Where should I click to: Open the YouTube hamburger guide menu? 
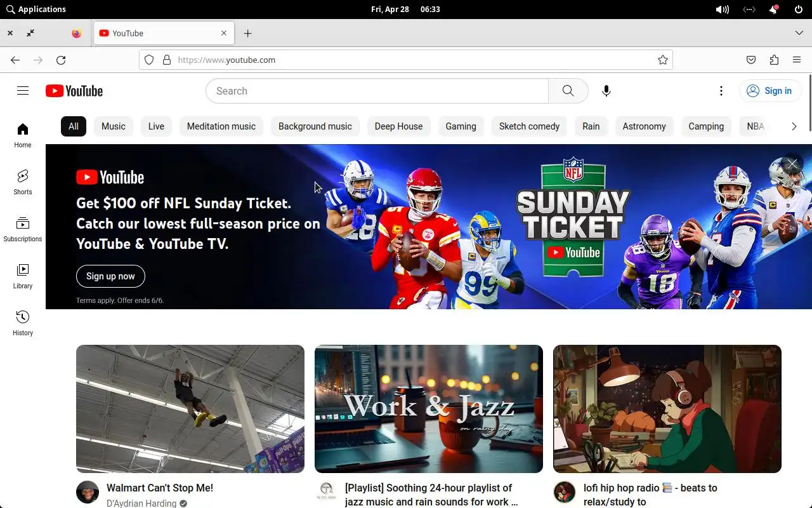[23, 91]
